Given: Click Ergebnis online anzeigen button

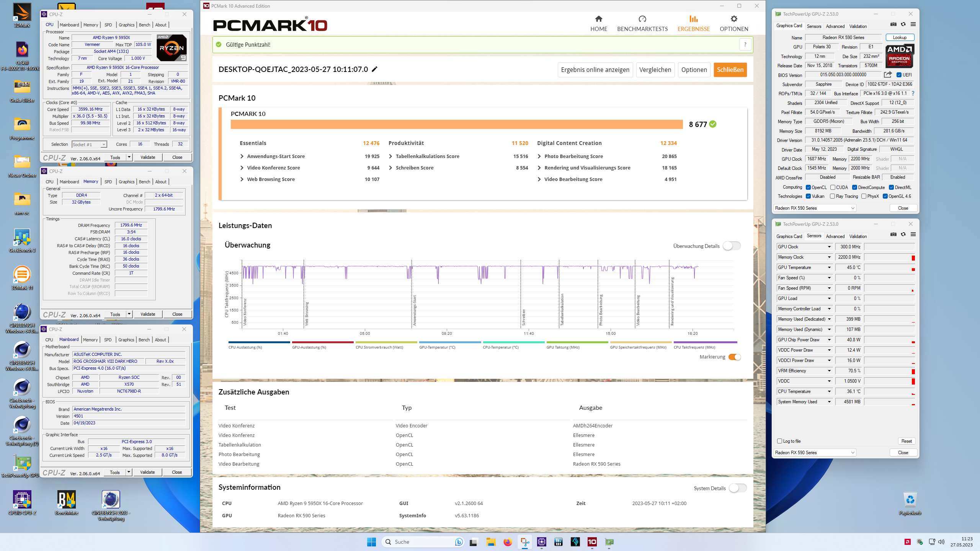Looking at the screenshot, I should [x=595, y=70].
